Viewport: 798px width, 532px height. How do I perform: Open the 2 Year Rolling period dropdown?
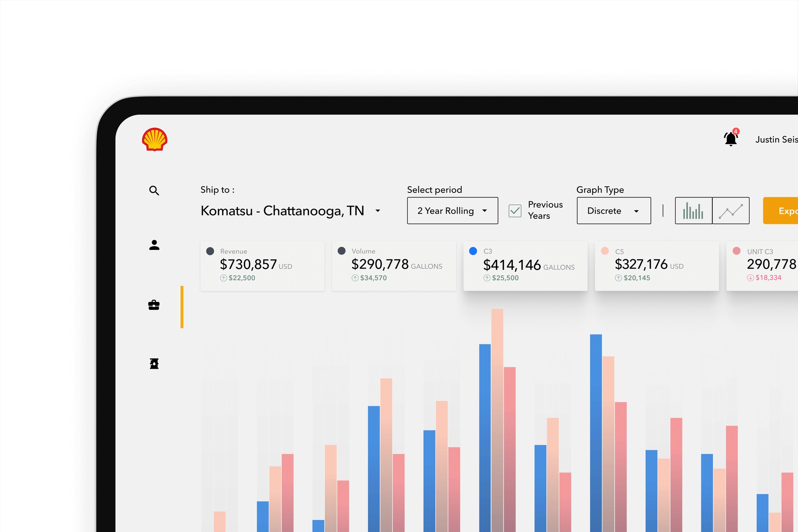(452, 210)
